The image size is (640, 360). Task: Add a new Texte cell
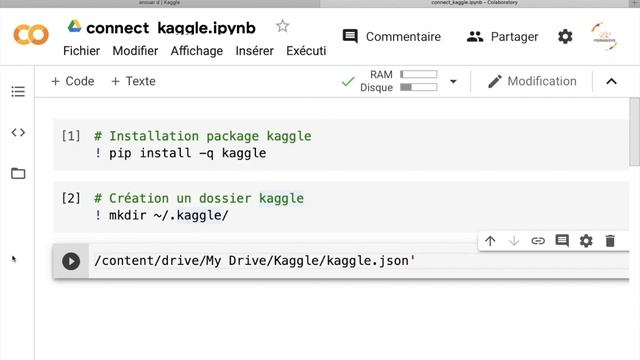coord(133,81)
